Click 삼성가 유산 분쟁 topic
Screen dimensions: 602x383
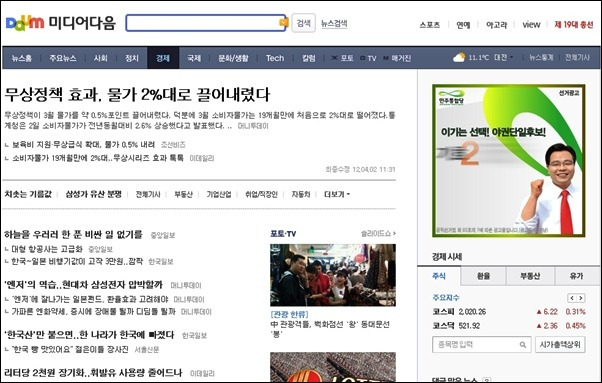[93, 194]
